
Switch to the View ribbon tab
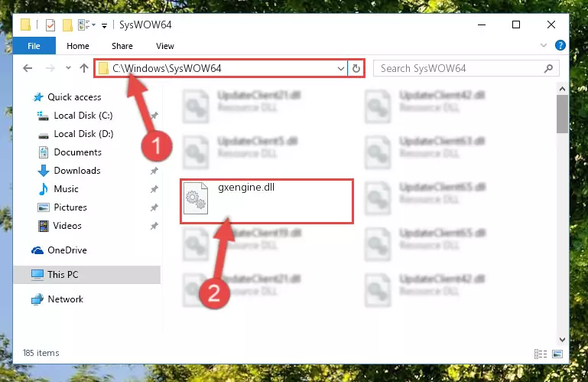click(165, 46)
